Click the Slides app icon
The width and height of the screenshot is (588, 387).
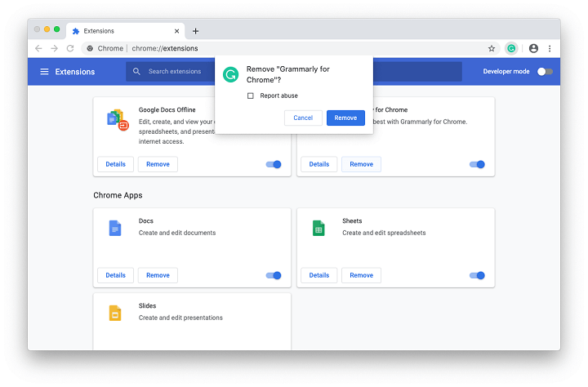pos(115,313)
